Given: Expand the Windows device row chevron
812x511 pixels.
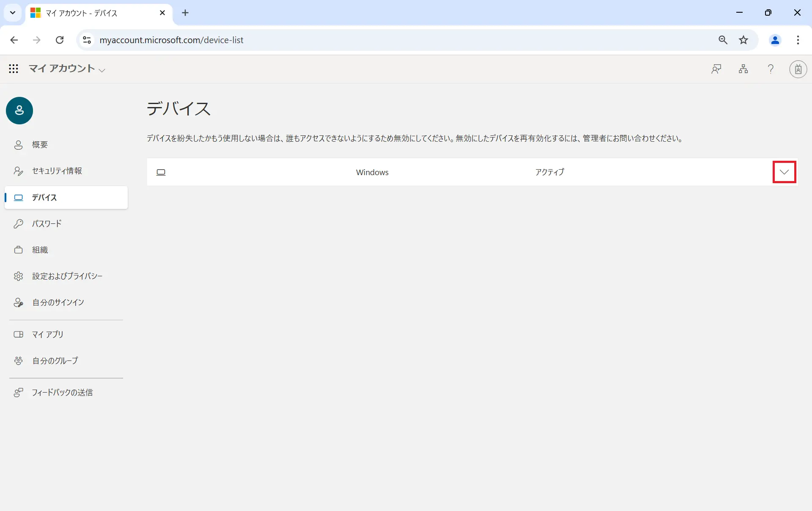Looking at the screenshot, I should pos(784,172).
